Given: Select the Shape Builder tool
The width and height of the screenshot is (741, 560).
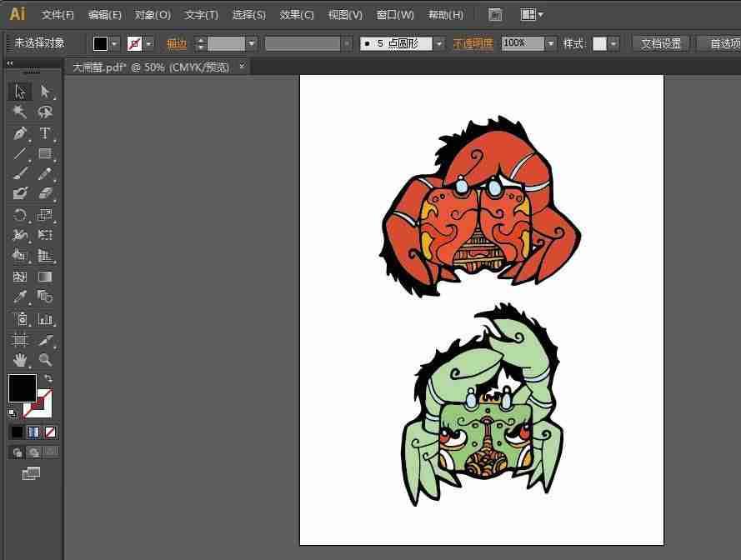Looking at the screenshot, I should click(20, 255).
